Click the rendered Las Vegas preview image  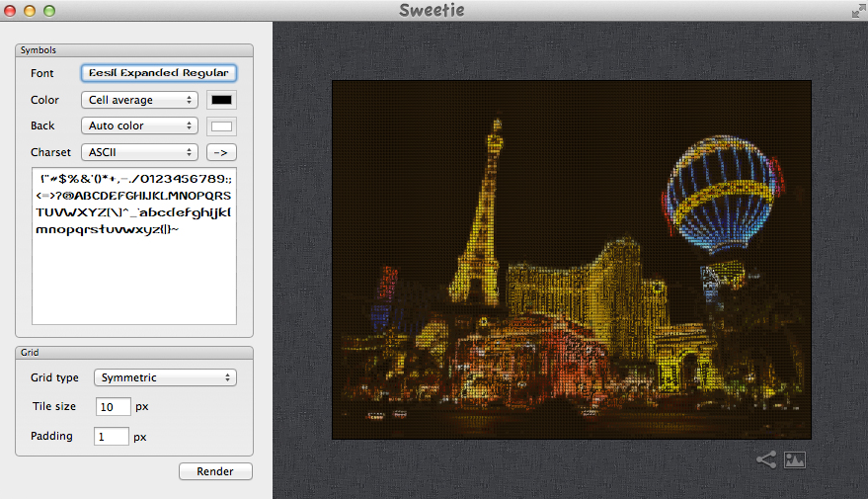[571, 261]
